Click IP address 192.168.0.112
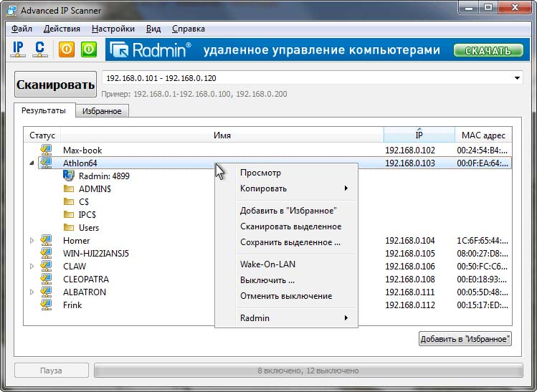The image size is (537, 392). [x=410, y=305]
